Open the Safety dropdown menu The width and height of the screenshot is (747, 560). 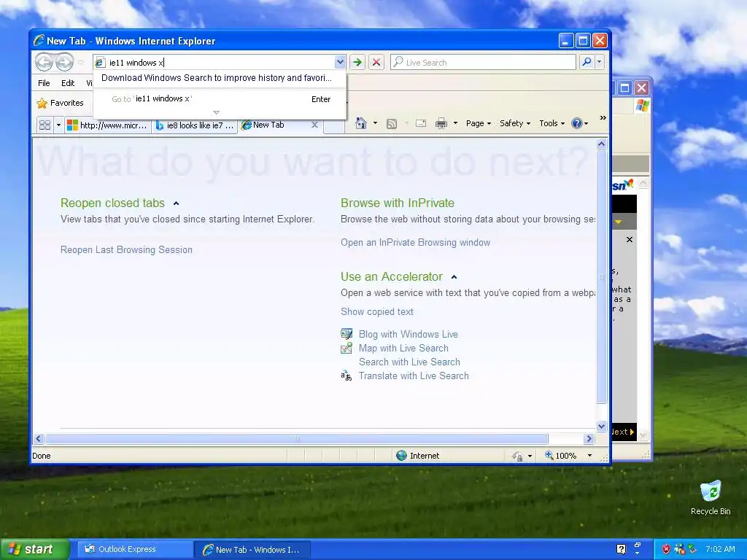[514, 123]
